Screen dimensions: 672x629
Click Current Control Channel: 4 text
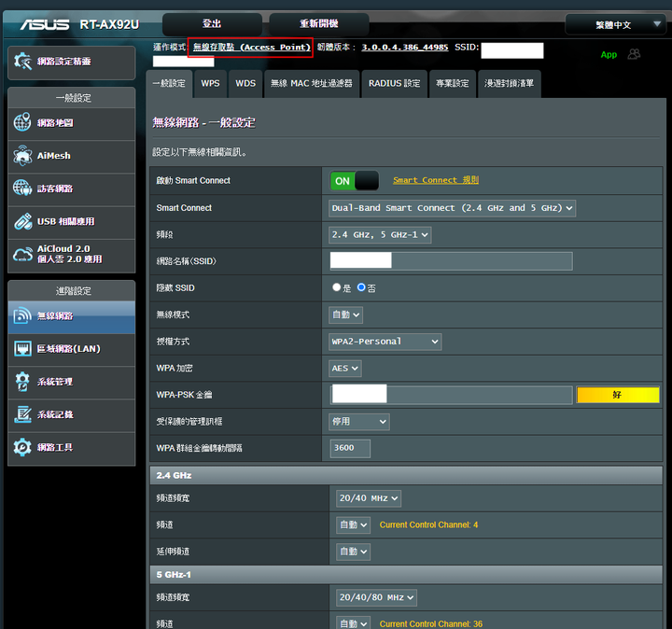pos(428,524)
